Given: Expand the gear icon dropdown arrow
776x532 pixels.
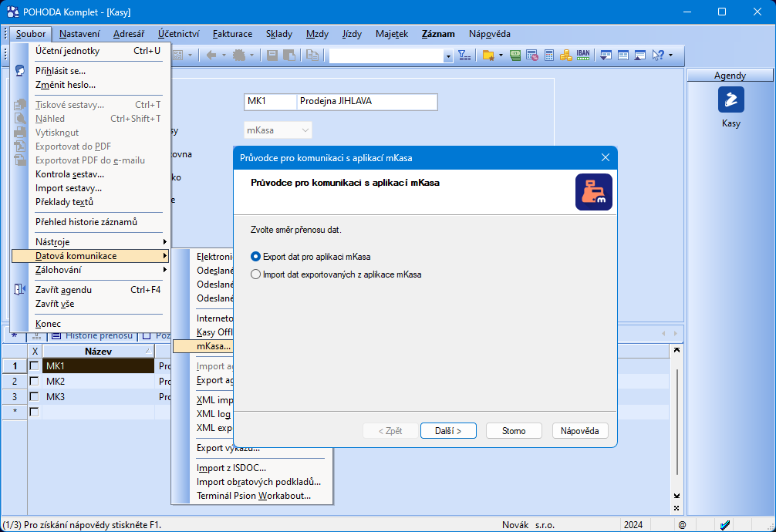Looking at the screenshot, I should point(252,56).
